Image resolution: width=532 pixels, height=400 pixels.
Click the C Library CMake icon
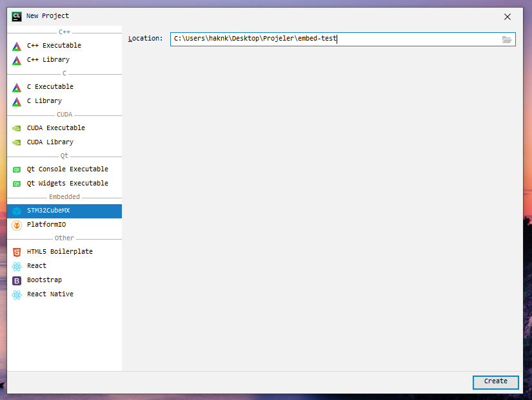(17, 102)
